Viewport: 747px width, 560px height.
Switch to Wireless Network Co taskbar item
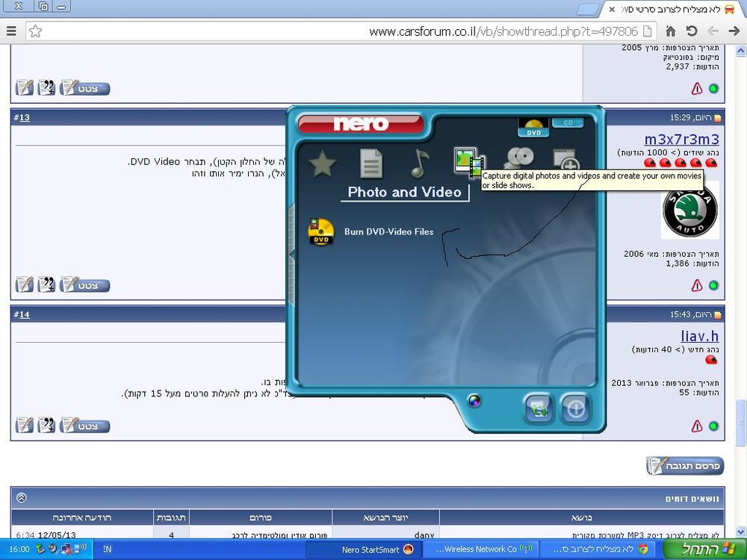pyautogui.click(x=480, y=550)
